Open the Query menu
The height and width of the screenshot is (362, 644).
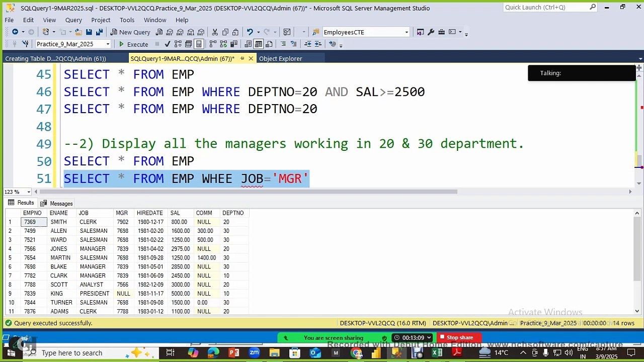73,20
